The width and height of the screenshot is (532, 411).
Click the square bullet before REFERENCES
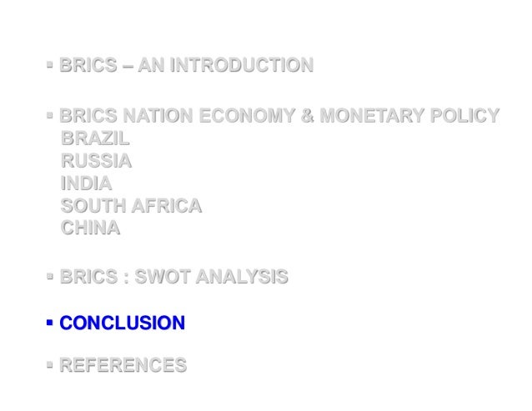[x=50, y=365]
